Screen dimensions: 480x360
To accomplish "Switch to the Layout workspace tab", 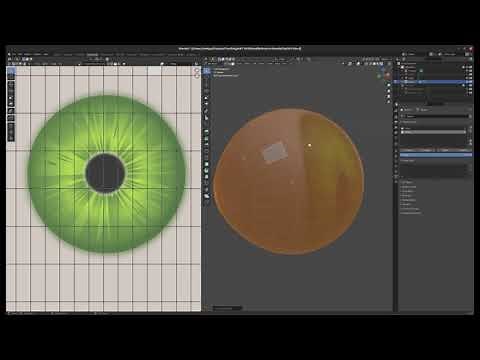I will click(x=57, y=54).
